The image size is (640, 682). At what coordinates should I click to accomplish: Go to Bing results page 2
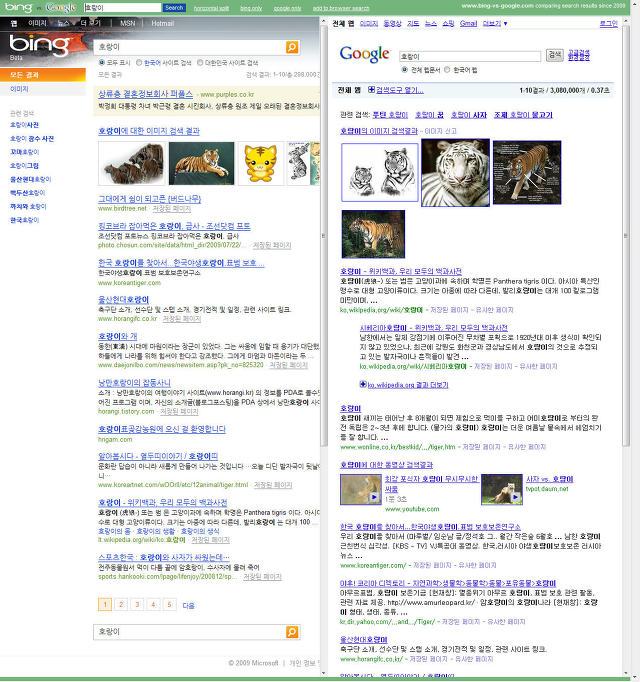point(121,604)
